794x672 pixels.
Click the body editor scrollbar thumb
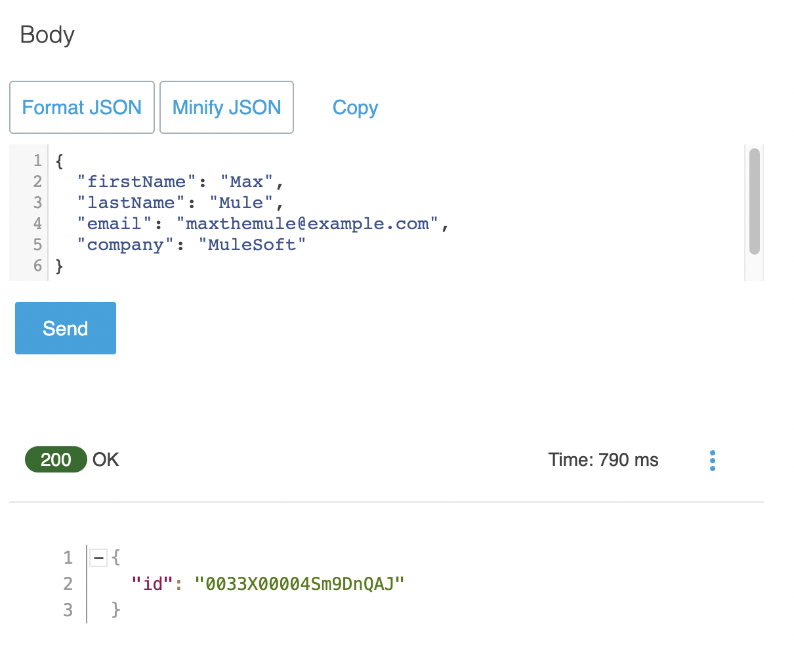[754, 201]
